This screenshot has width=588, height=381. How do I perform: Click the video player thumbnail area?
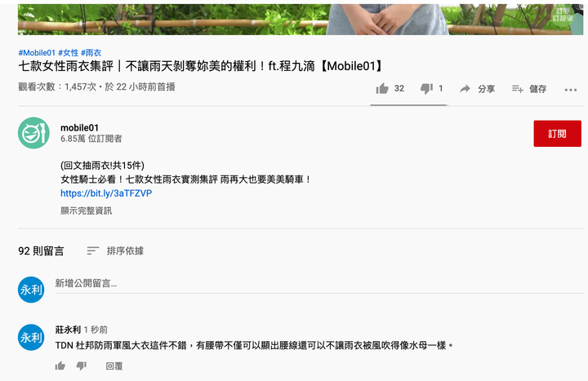(x=301, y=19)
